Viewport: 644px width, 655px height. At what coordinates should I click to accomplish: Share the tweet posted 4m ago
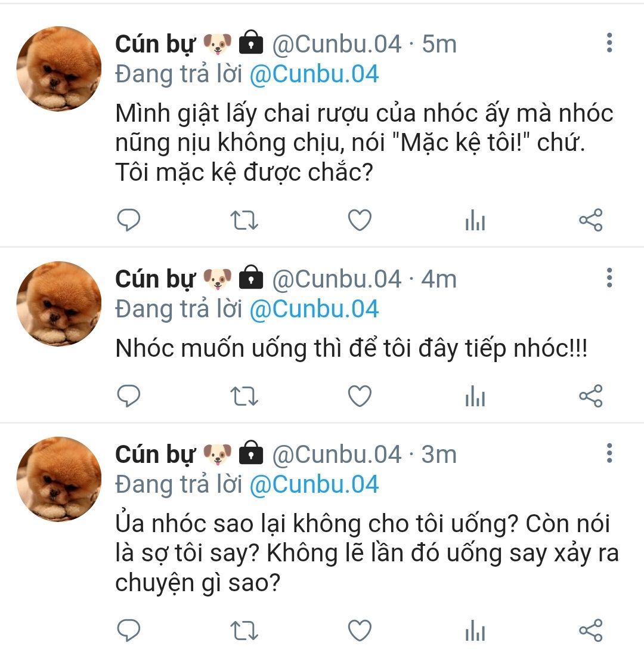tap(591, 396)
